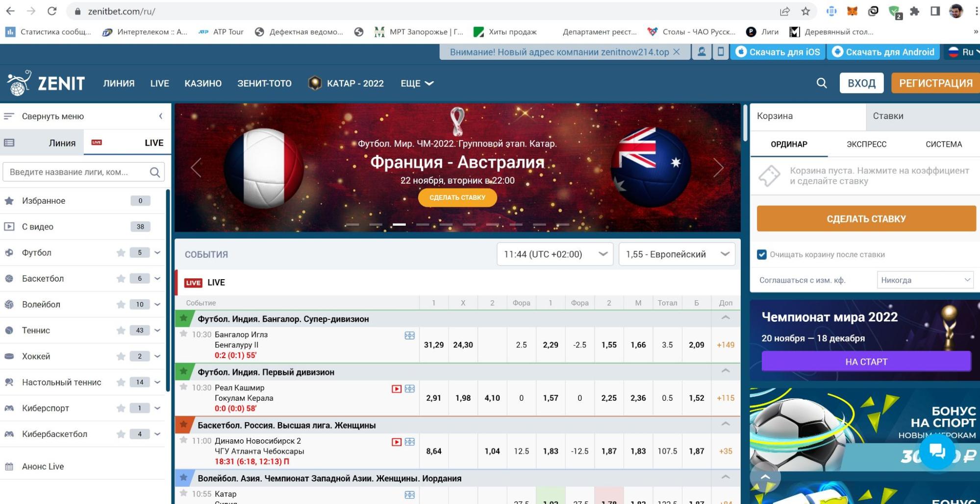
Task: Open the odds format Европейский dropdown
Action: click(677, 254)
